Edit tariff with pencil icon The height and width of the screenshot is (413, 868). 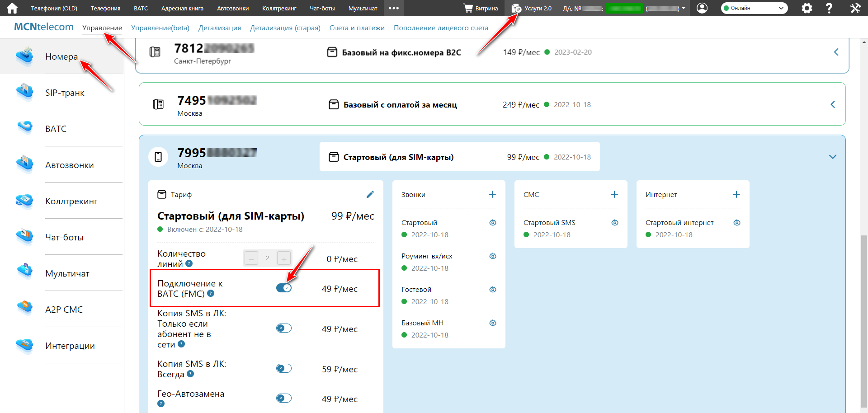click(x=370, y=194)
